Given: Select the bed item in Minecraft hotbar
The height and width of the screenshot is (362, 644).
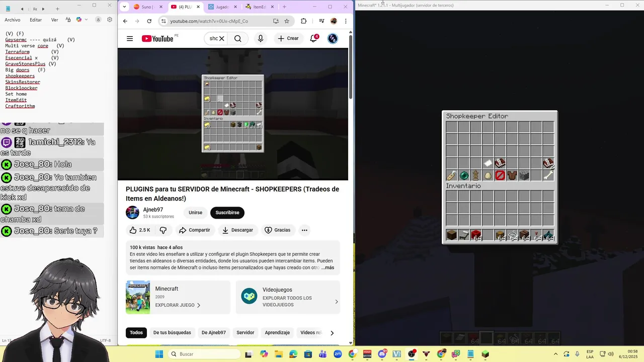Looking at the screenshot, I should [463, 235].
